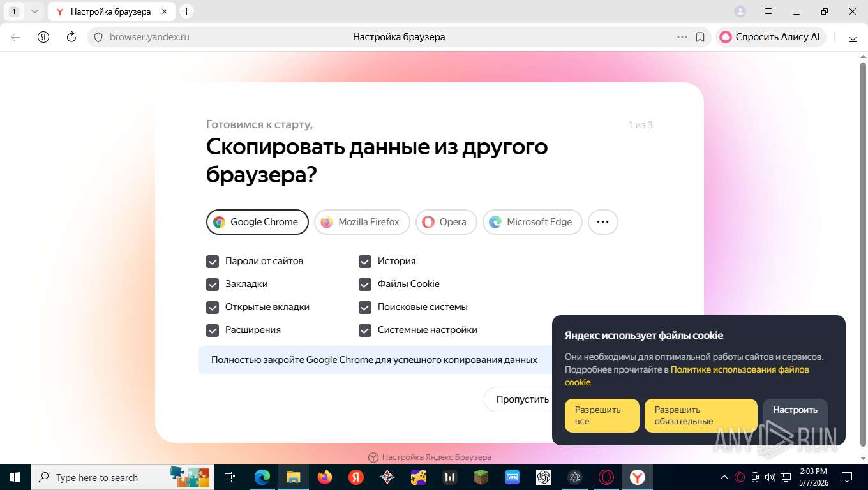The height and width of the screenshot is (490, 868).
Task: Open the browser hamburger menu
Action: [x=769, y=11]
